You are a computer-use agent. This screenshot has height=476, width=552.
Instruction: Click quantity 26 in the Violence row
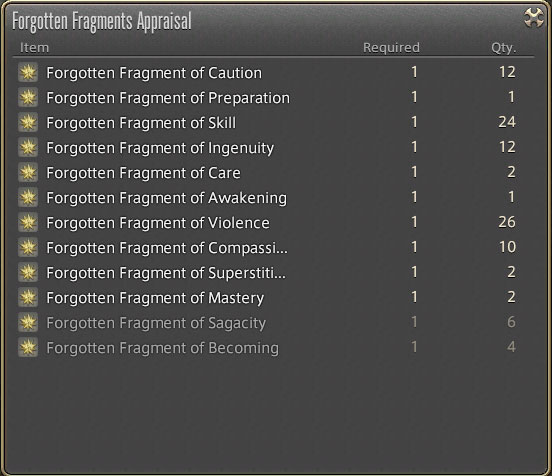507,222
